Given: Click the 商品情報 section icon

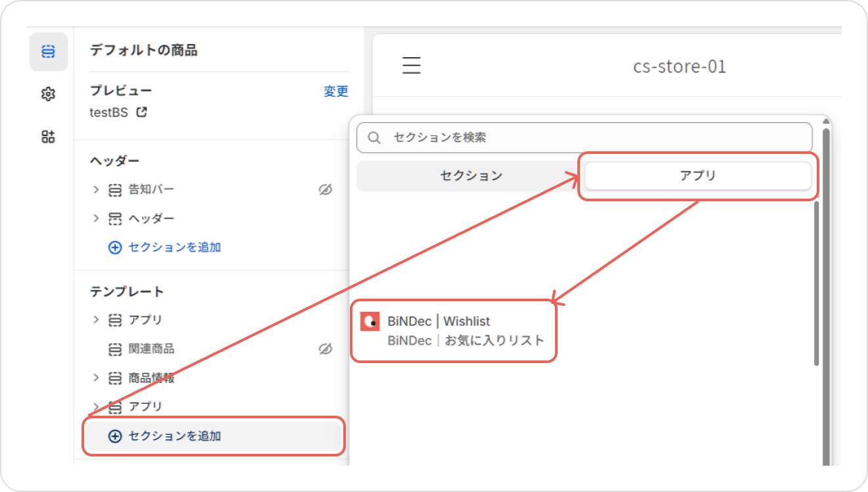Looking at the screenshot, I should click(115, 378).
